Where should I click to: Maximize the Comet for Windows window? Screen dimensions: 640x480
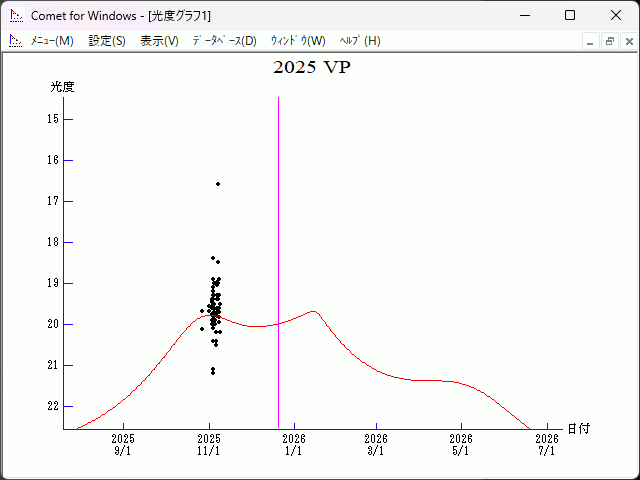click(x=570, y=15)
